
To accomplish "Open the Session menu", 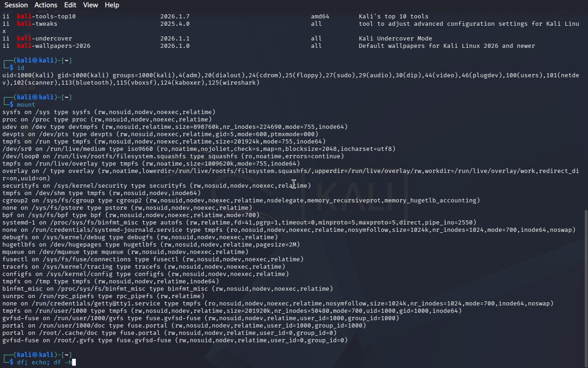I will pos(16,5).
